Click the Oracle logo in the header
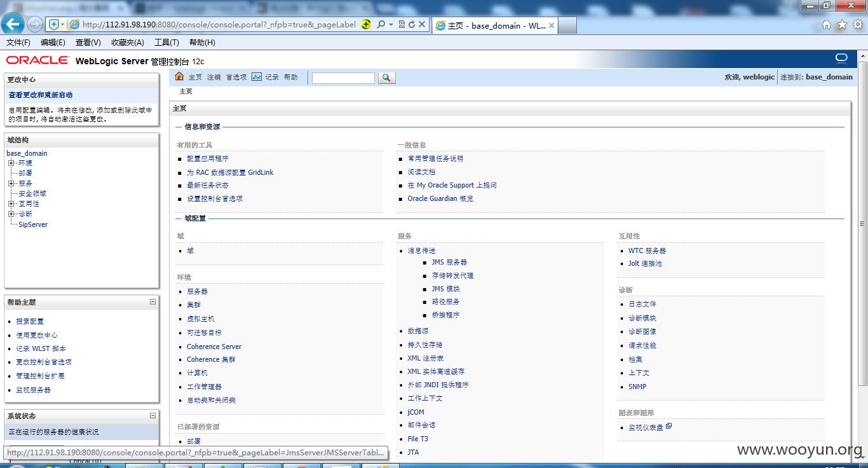 (x=37, y=60)
